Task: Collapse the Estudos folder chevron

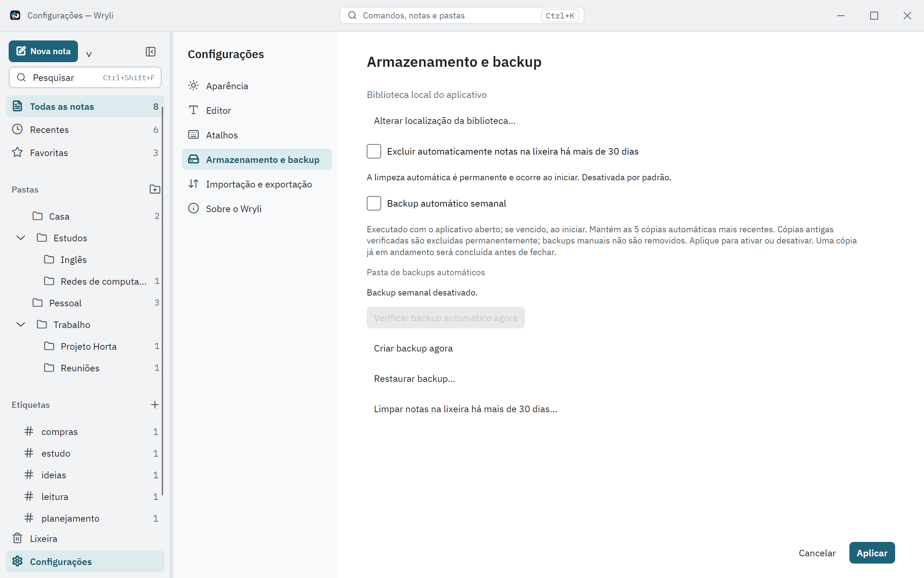Action: tap(21, 238)
